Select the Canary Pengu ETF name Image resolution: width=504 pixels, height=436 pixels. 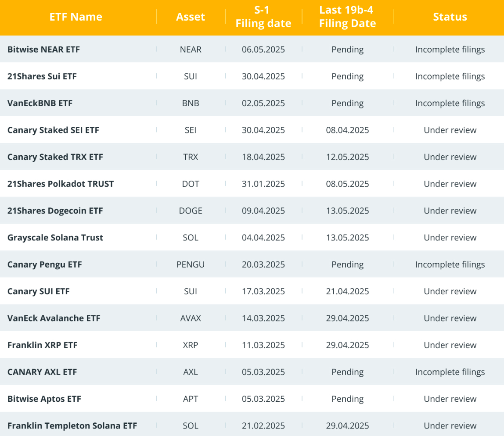45,264
